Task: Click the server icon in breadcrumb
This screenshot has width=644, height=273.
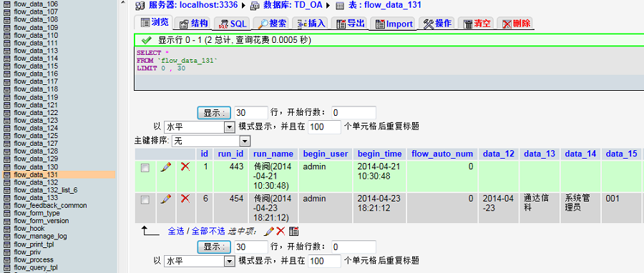Action: (140, 6)
